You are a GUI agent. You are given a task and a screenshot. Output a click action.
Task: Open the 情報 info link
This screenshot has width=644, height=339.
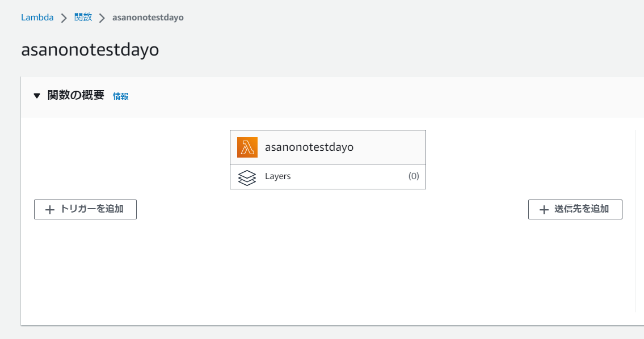[x=120, y=96]
